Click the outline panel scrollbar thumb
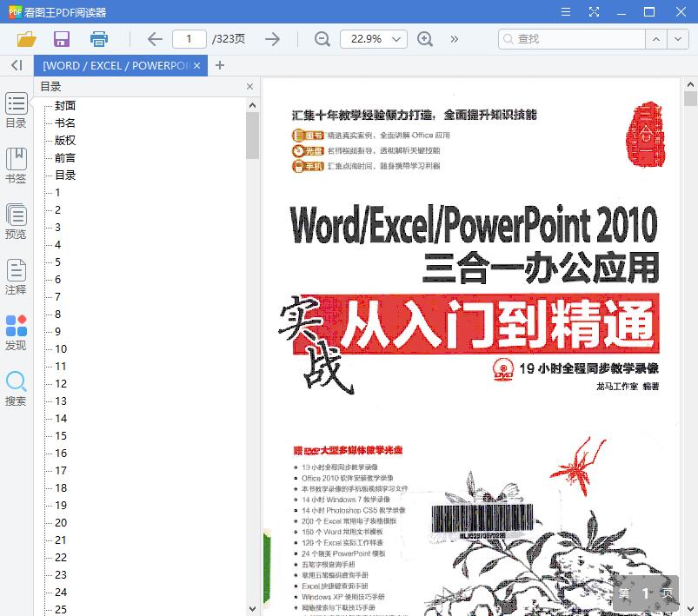Image resolution: width=698 pixels, height=616 pixels. click(252, 136)
